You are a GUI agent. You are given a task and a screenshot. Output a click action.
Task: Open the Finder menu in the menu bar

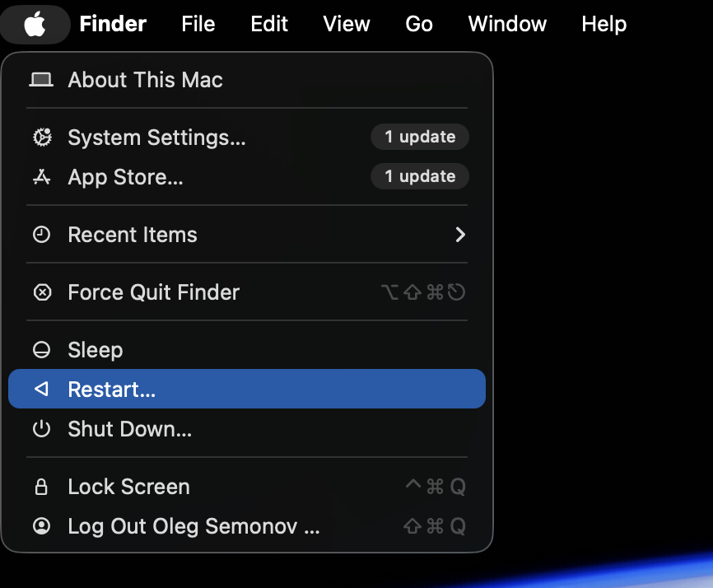[x=113, y=25]
